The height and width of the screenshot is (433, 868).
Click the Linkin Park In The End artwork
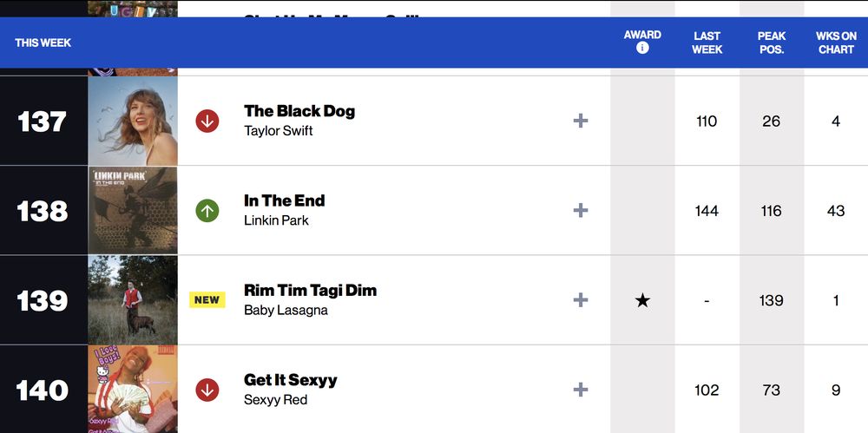point(133,210)
